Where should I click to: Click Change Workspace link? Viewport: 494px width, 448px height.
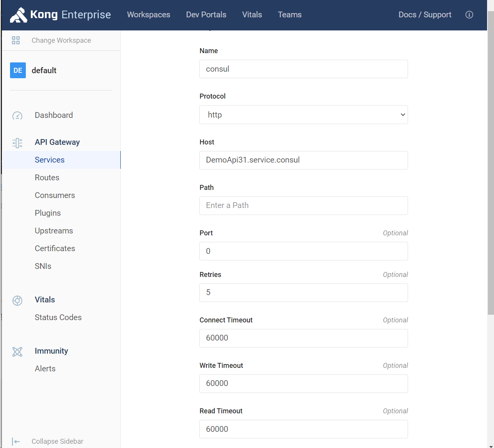(x=61, y=40)
